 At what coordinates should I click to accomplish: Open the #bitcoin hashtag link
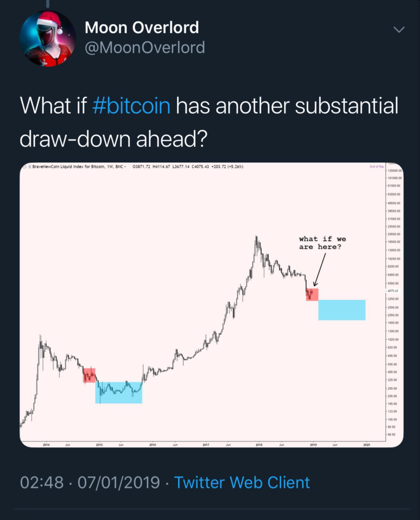pos(131,106)
